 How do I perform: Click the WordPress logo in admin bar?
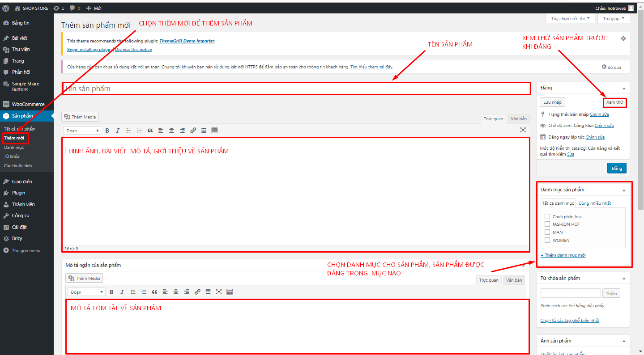tap(6, 8)
